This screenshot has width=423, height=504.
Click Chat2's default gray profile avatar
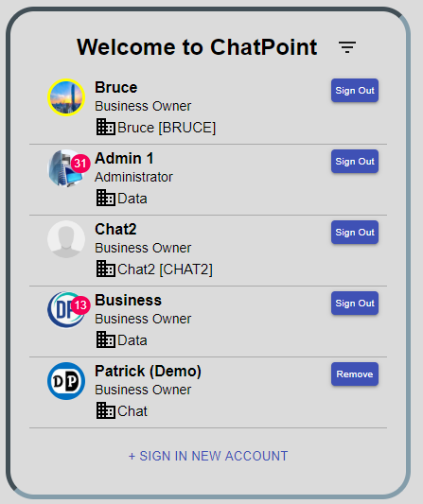click(66, 239)
